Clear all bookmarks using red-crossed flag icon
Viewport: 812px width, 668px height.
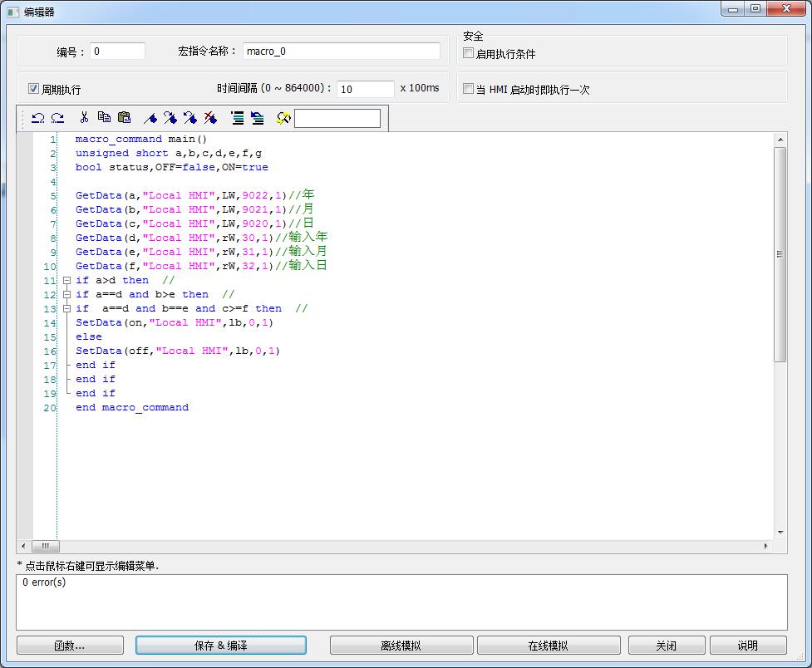click(210, 118)
